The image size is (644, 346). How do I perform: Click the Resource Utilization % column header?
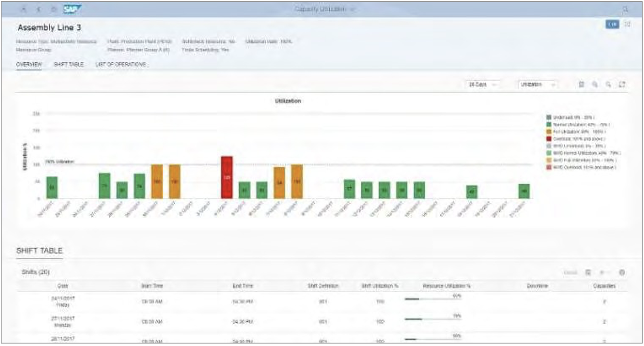tap(446, 286)
